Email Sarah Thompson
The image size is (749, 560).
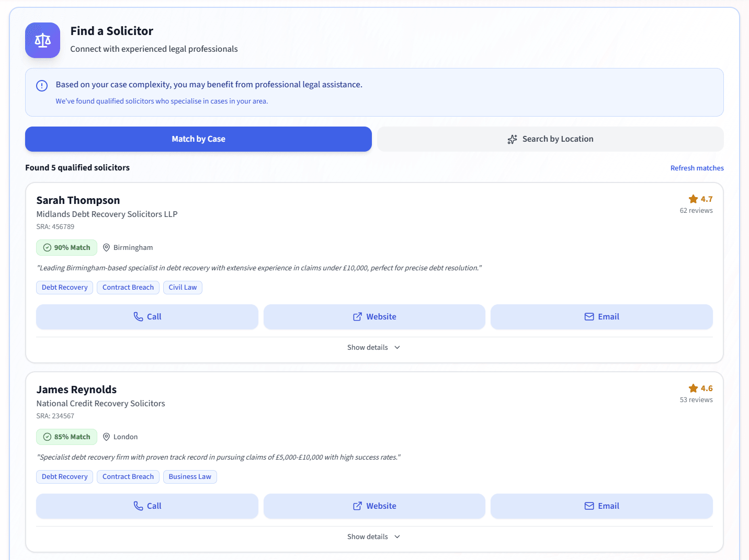pos(602,317)
